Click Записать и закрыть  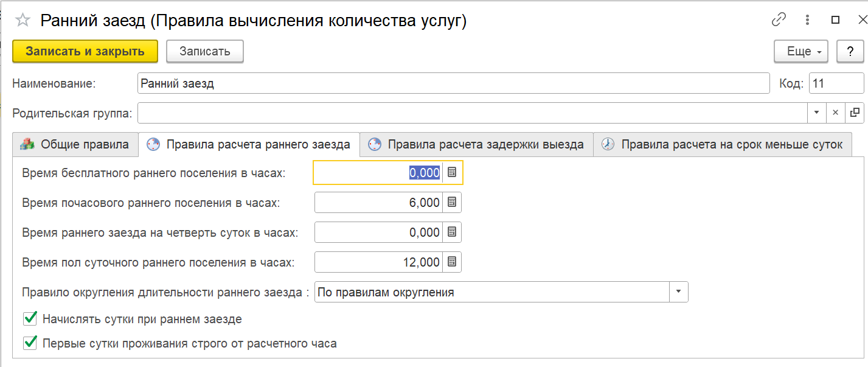pyautogui.click(x=85, y=51)
